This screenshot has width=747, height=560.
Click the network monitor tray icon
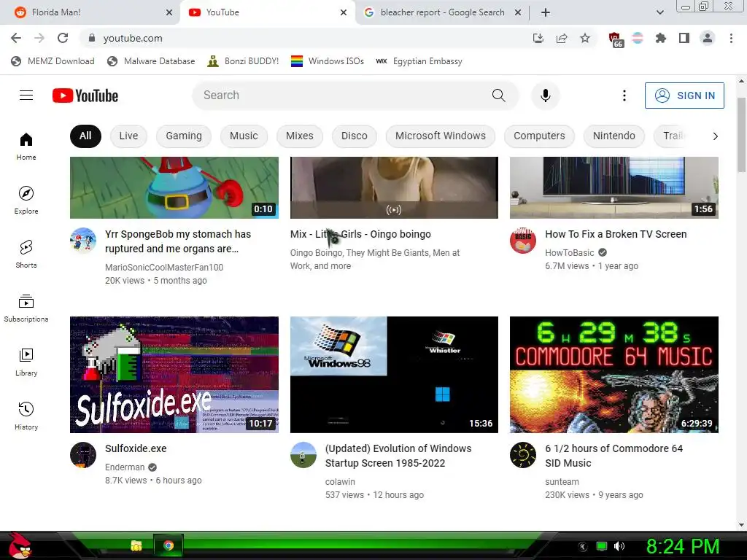(602, 546)
